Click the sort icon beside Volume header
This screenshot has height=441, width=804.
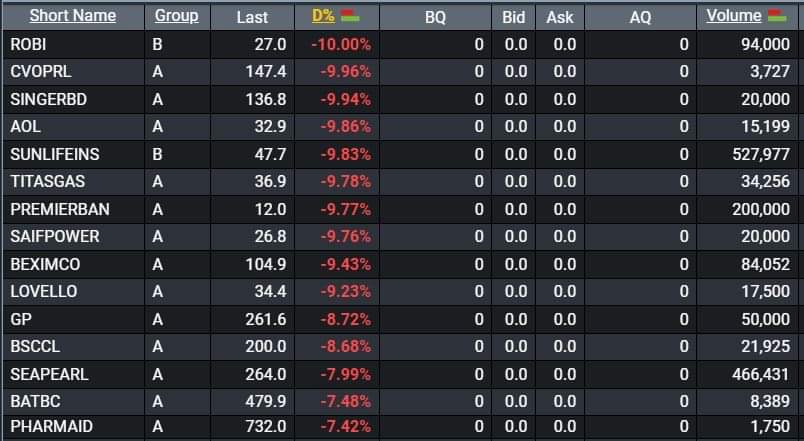point(776,16)
